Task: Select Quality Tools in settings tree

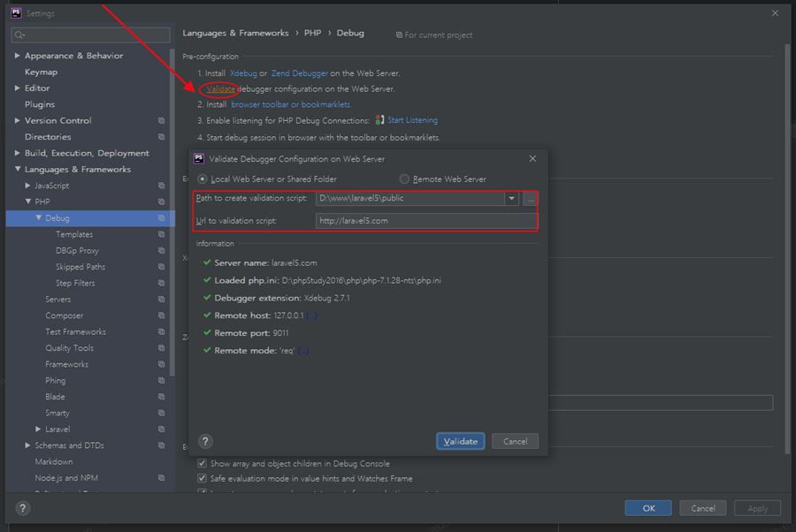Action: pyautogui.click(x=69, y=348)
